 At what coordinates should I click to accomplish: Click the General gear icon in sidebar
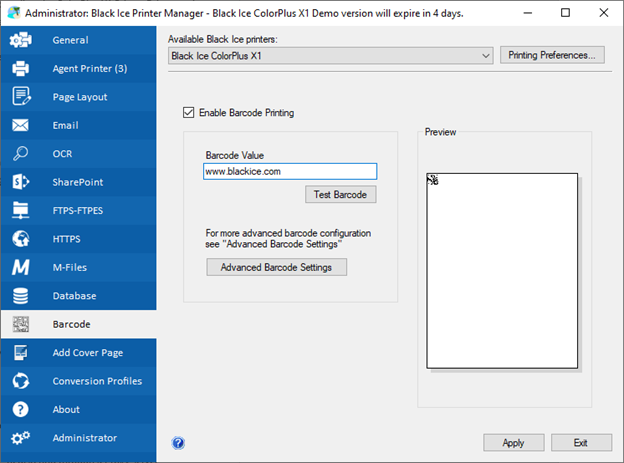click(20, 40)
